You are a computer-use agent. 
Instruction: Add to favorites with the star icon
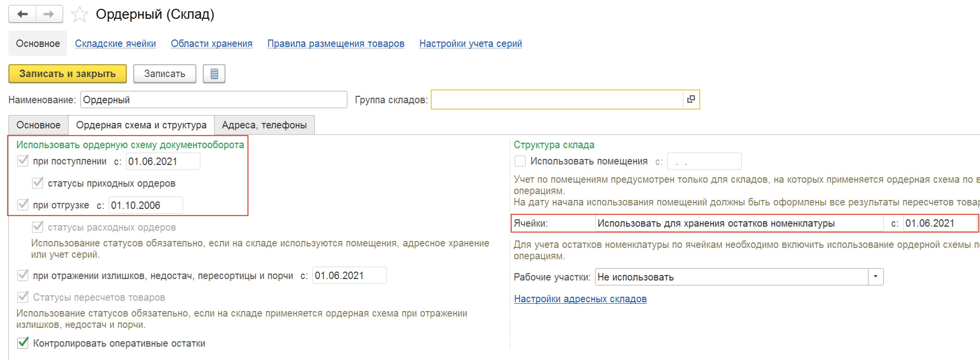click(79, 15)
